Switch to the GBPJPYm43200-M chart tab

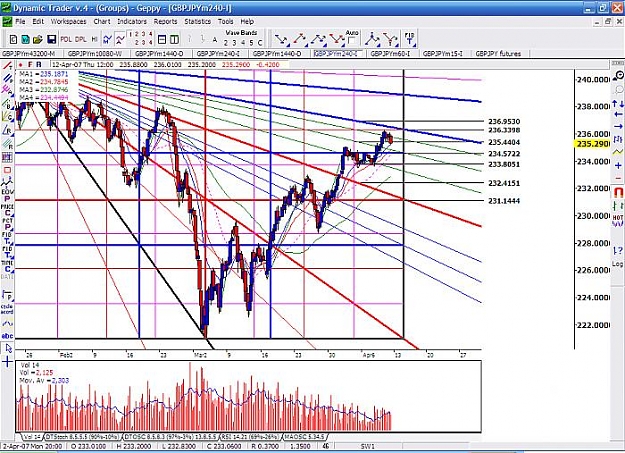pyautogui.click(x=29, y=53)
